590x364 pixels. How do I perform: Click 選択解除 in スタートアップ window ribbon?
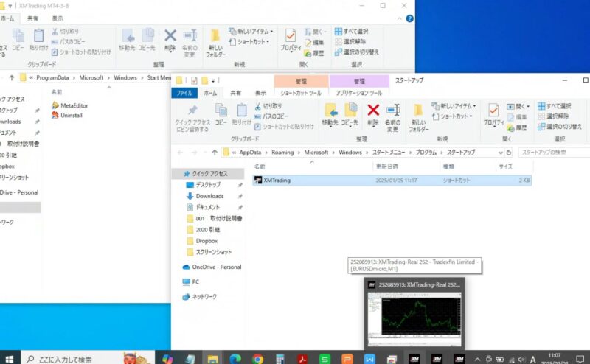click(x=553, y=116)
